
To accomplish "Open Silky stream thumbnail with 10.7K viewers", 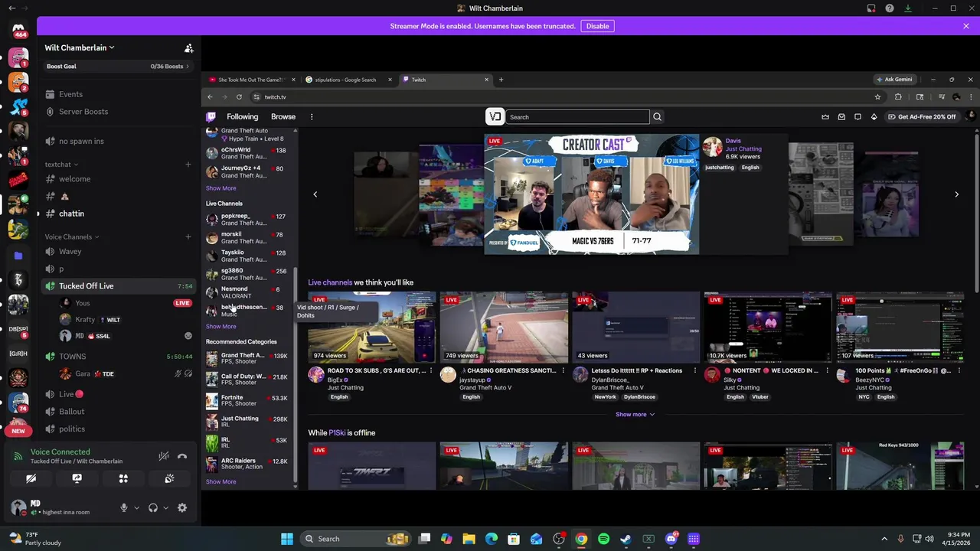I will tap(768, 327).
